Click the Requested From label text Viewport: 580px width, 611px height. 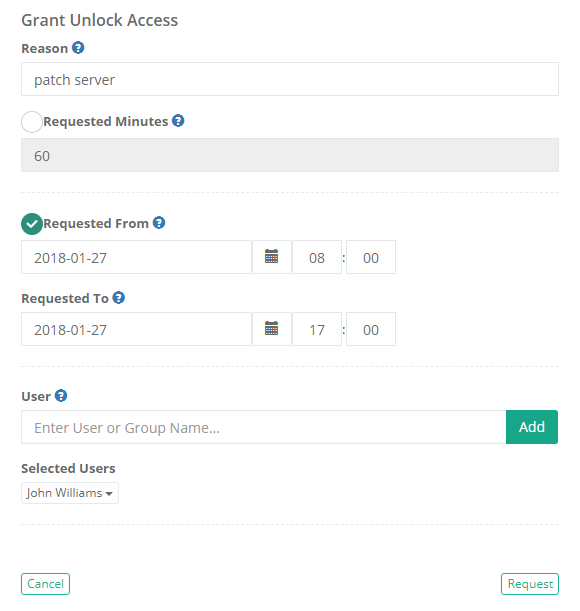click(x=96, y=223)
